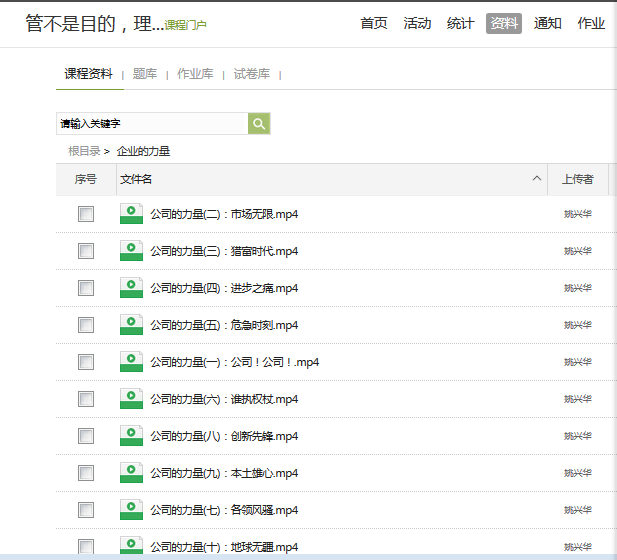
Task: Check the box for 市场无限.mp4
Action: point(86,214)
